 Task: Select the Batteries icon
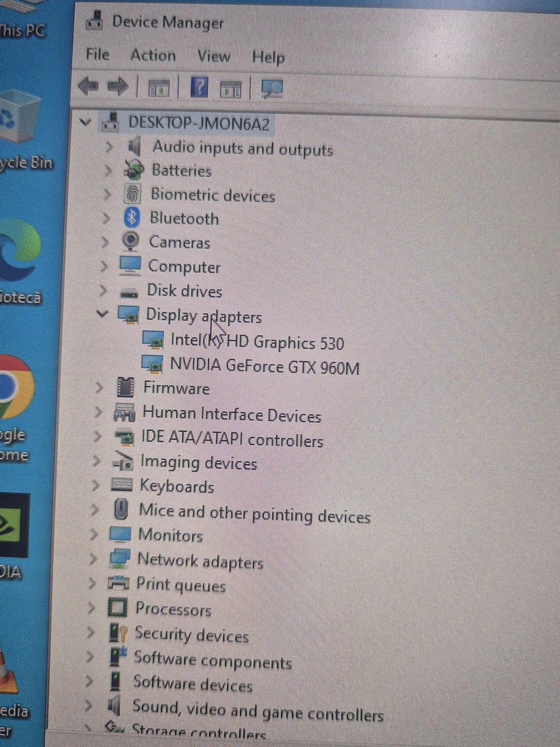pos(134,170)
